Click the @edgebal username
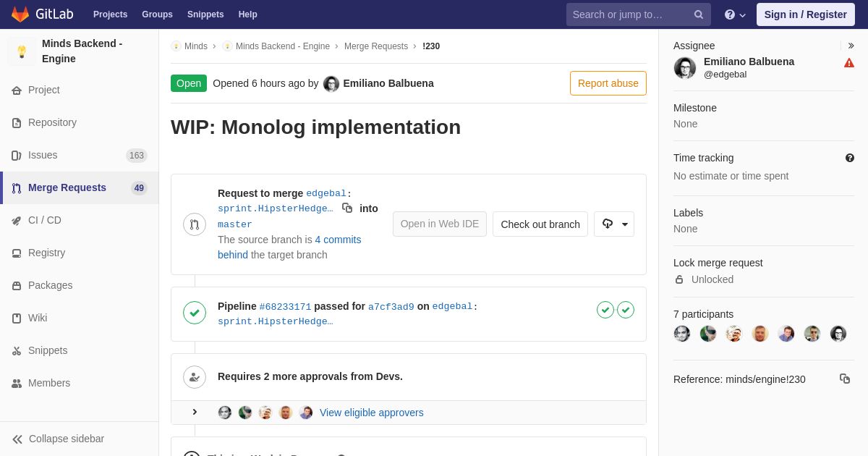868x456 pixels. click(726, 75)
